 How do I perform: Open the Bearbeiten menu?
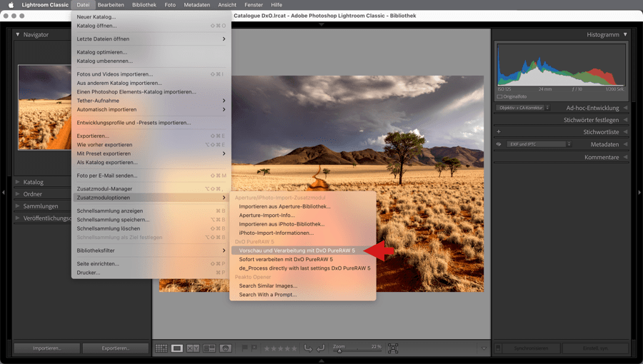pyautogui.click(x=111, y=5)
